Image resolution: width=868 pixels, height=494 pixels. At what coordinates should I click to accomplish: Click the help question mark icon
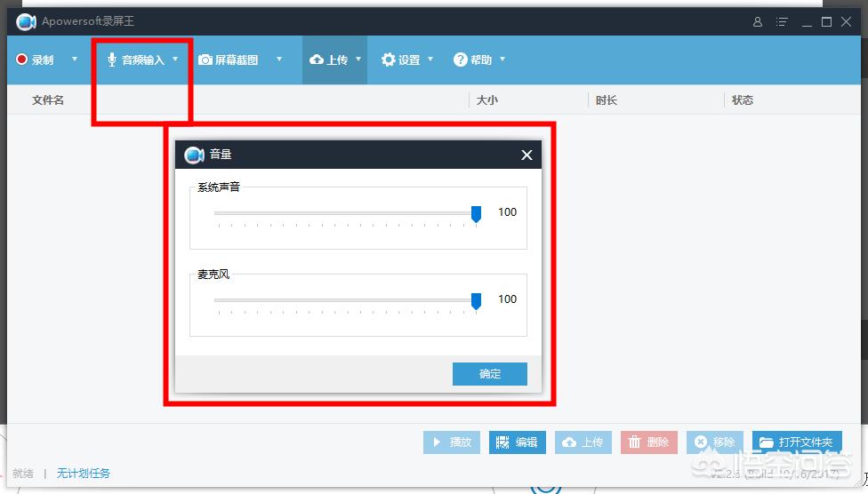pos(461,60)
